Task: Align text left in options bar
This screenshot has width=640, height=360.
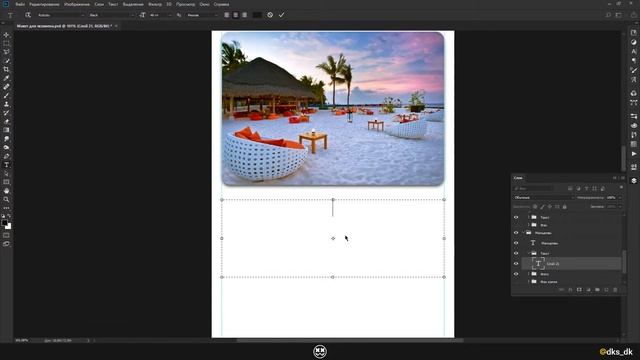Action: click(x=227, y=15)
